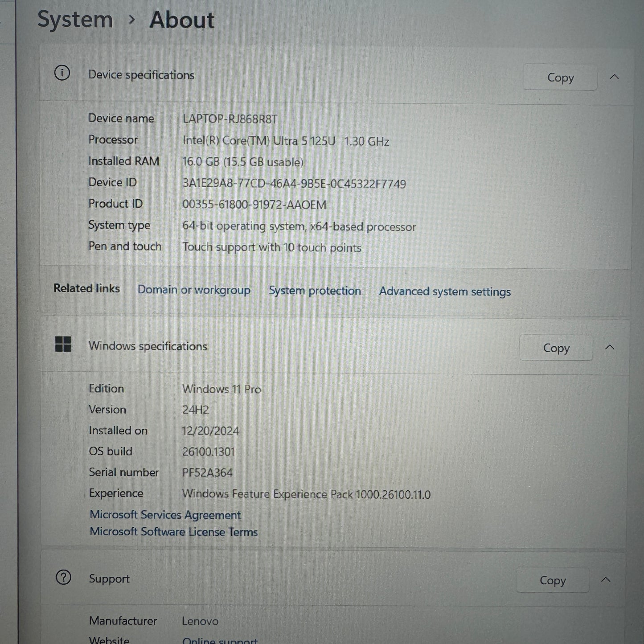
Task: Collapse the Windows specifications section
Action: 610,347
